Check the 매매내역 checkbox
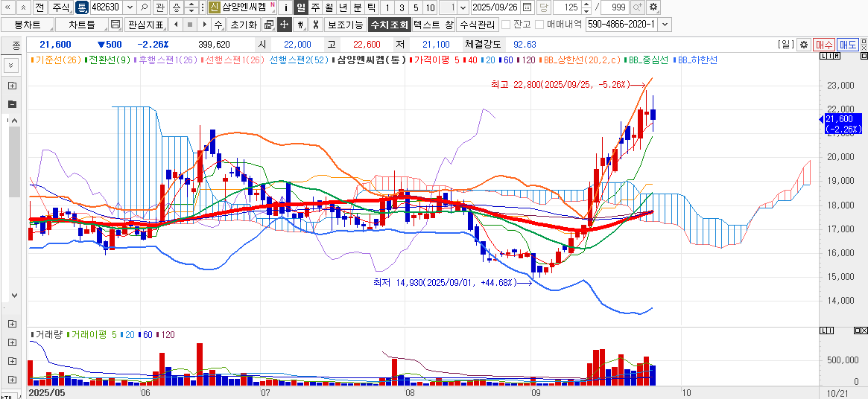868x399 pixels. (540, 25)
